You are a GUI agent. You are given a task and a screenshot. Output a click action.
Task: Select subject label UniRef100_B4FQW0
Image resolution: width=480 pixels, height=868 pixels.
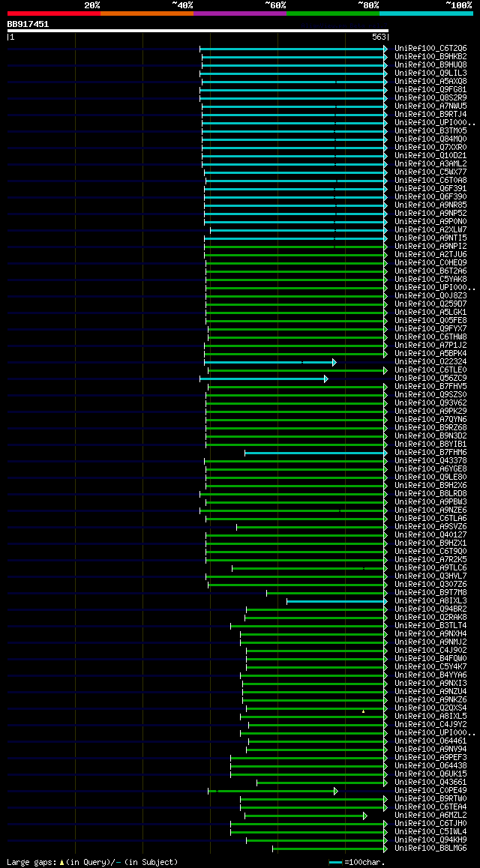coord(430,660)
